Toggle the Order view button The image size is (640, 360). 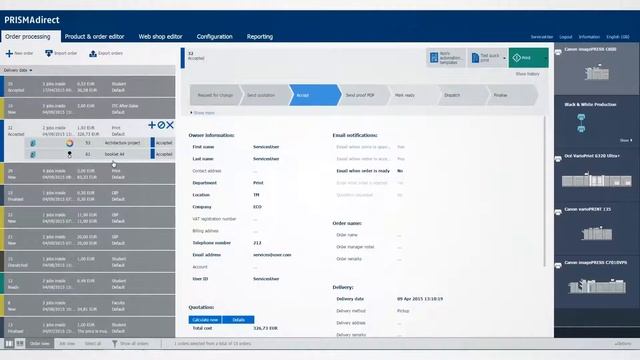(40, 344)
